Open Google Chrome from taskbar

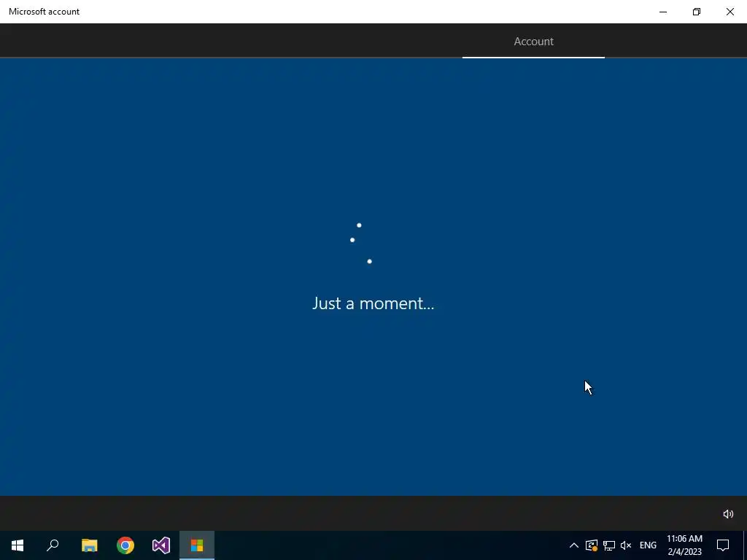(x=125, y=545)
